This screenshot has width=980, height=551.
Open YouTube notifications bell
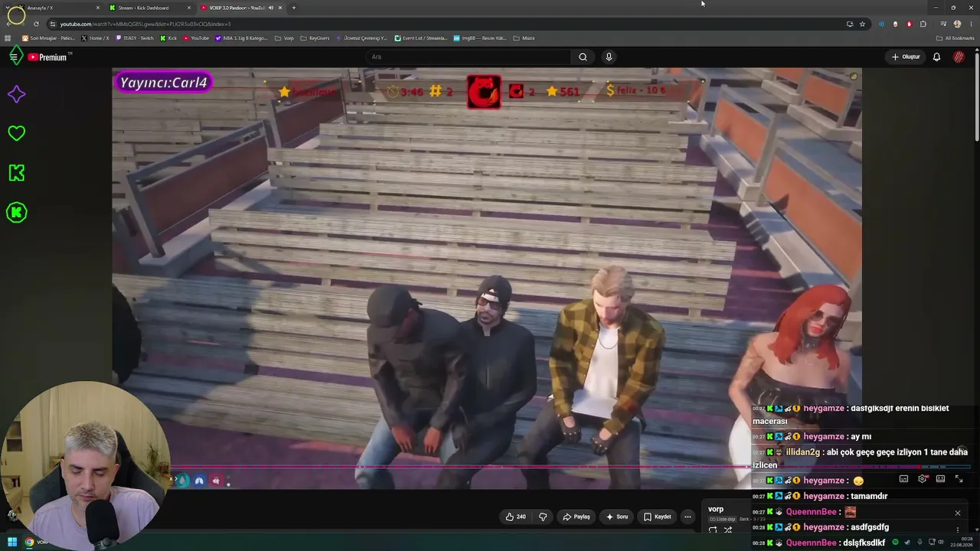(x=936, y=57)
